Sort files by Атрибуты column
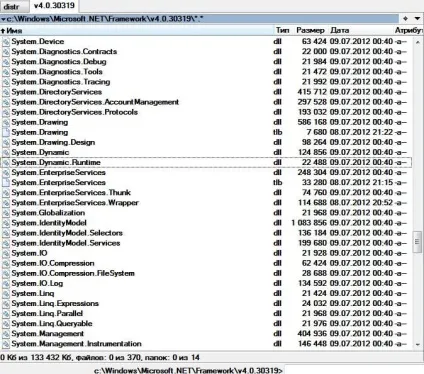This screenshot has height=374, width=424. (409, 30)
